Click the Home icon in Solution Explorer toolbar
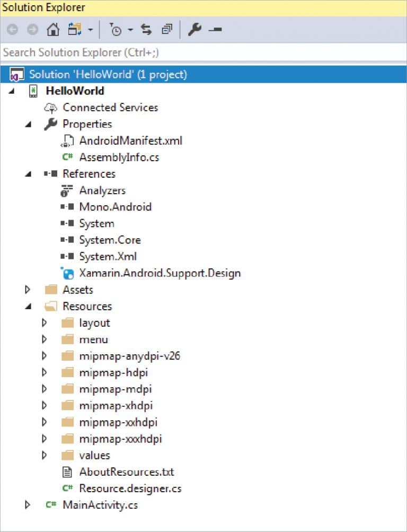Screen dimensions: 407x532 53,30
